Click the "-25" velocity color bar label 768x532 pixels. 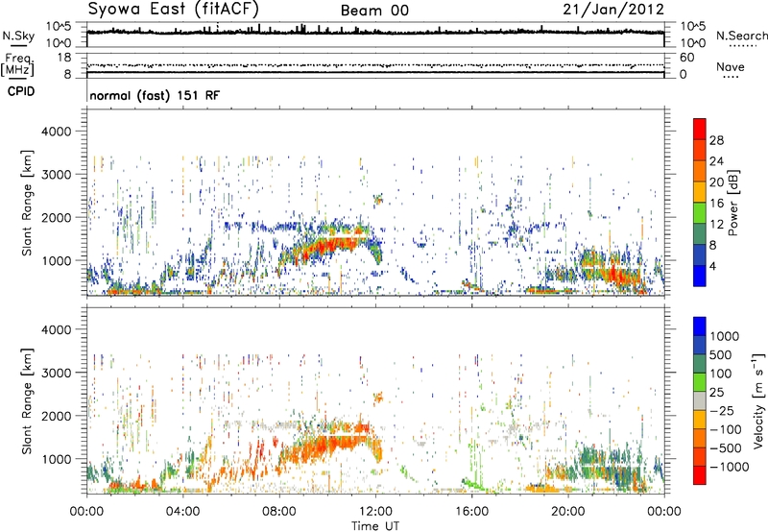(722, 411)
